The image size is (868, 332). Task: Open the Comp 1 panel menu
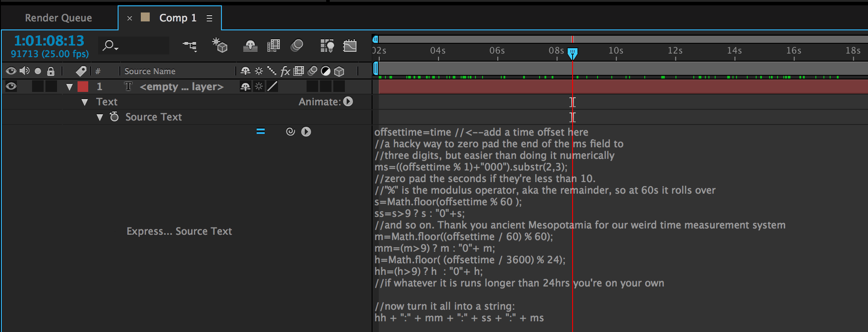(x=209, y=18)
